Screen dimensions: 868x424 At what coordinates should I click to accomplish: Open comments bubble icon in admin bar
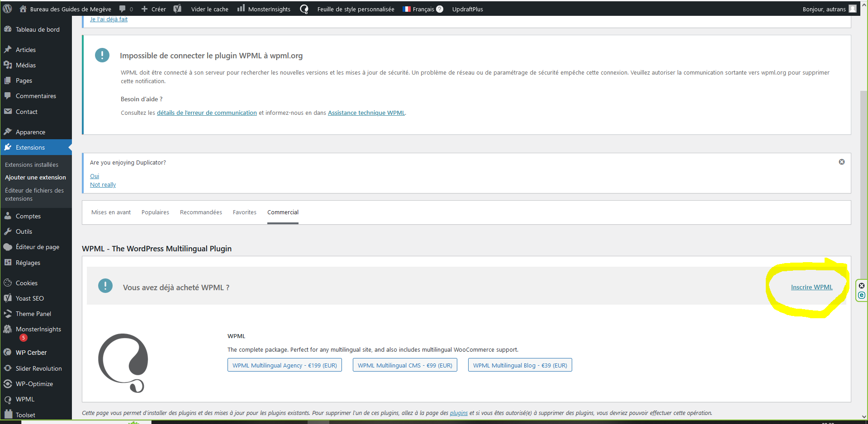tap(122, 9)
